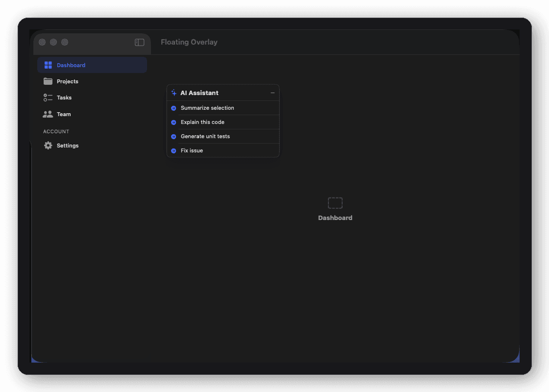Click the AI Assistant sparkle icon
The width and height of the screenshot is (549, 392).
coord(174,93)
